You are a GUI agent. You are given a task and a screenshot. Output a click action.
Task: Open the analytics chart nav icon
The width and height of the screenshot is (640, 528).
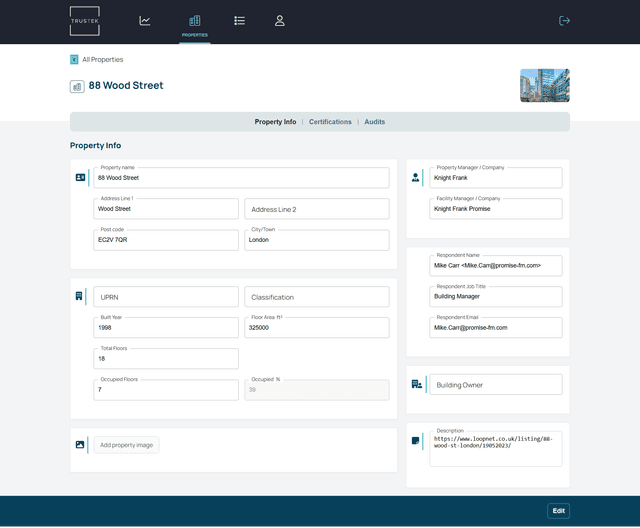point(144,20)
